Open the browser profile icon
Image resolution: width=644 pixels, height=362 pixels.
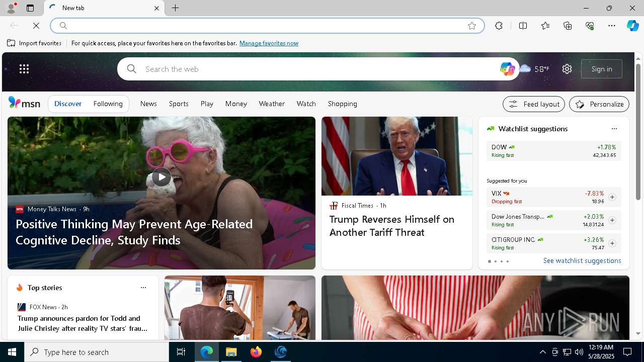click(11, 8)
